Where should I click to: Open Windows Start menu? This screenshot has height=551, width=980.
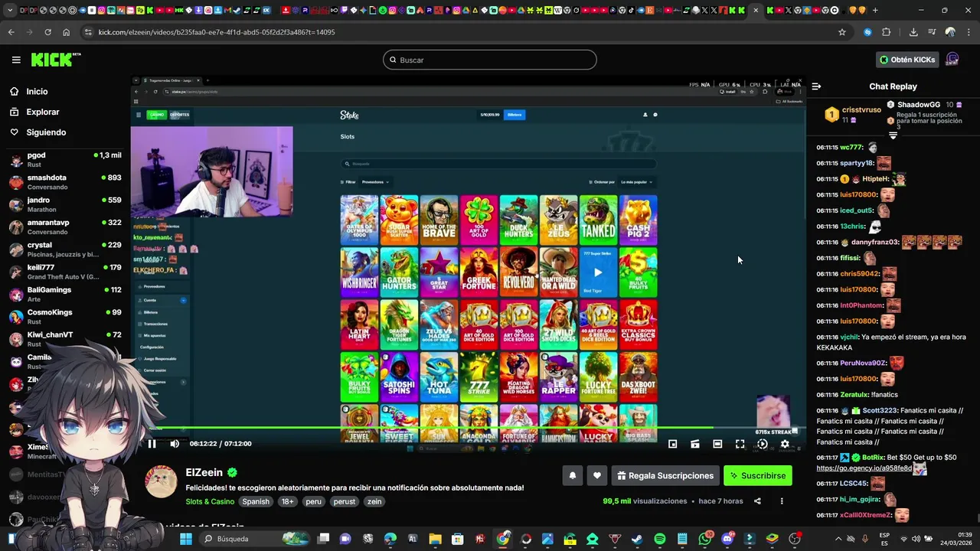pyautogui.click(x=185, y=539)
